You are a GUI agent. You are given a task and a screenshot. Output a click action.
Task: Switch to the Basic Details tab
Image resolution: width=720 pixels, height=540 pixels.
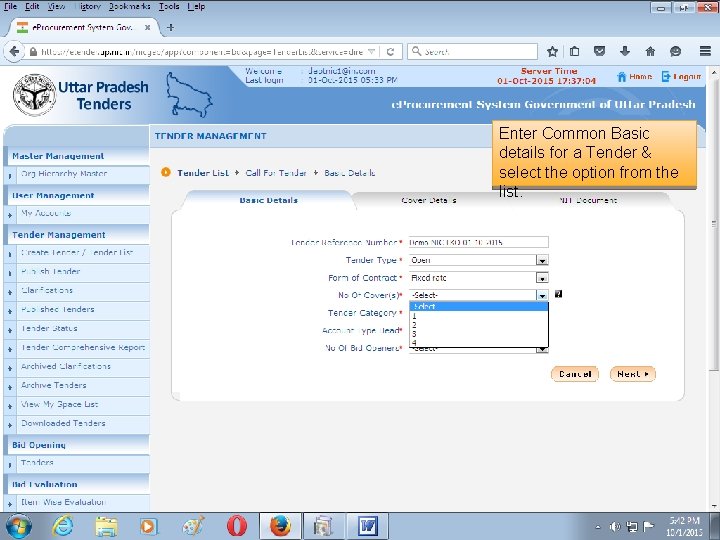click(x=269, y=200)
